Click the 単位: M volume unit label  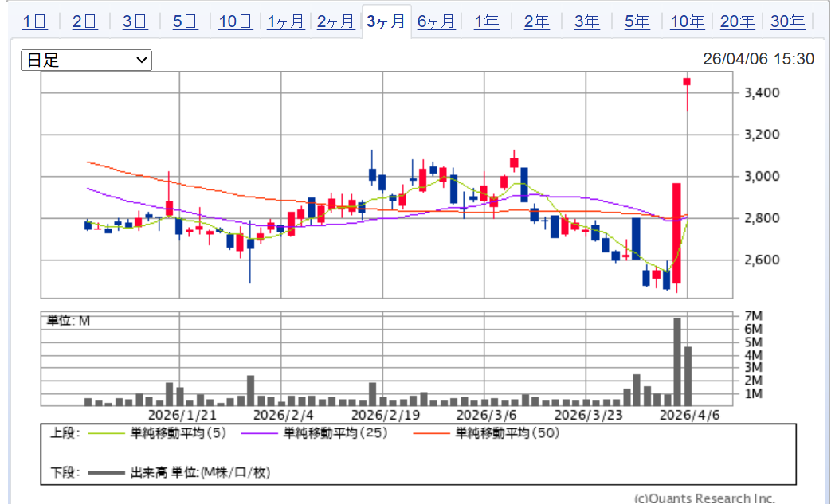69,321
